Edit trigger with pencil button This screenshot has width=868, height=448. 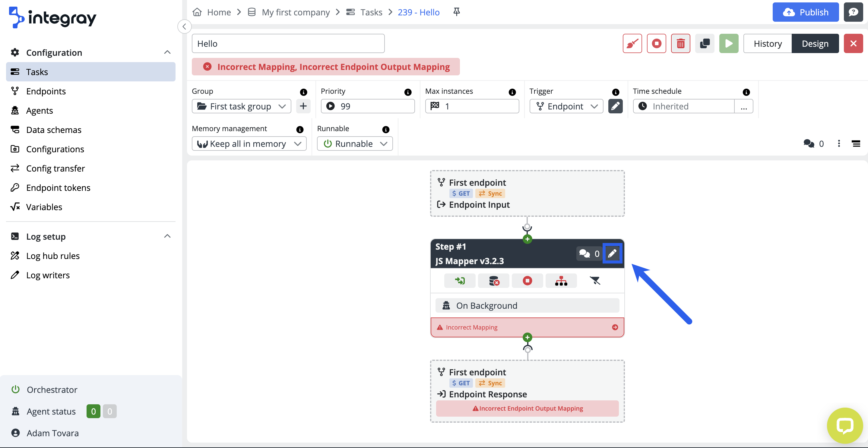pos(615,106)
